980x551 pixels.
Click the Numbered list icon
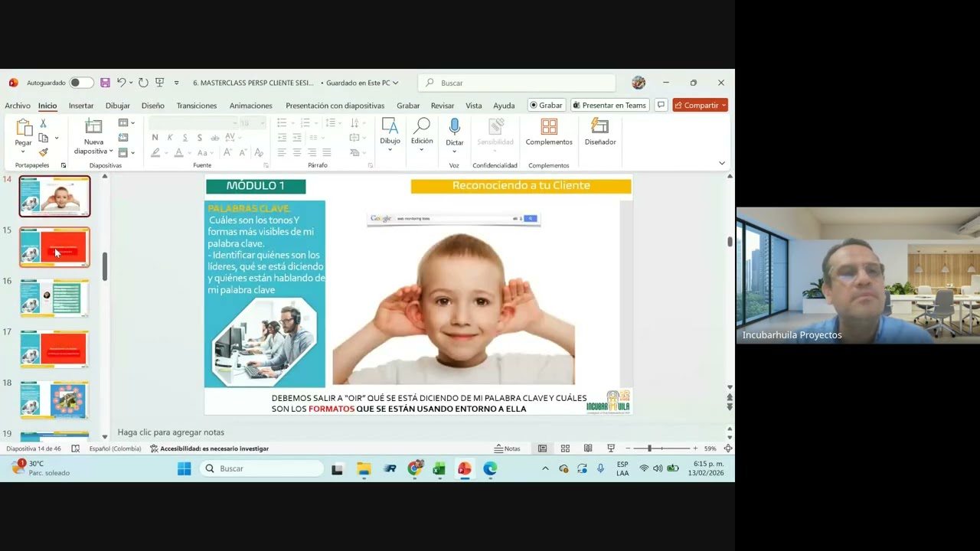pos(305,123)
